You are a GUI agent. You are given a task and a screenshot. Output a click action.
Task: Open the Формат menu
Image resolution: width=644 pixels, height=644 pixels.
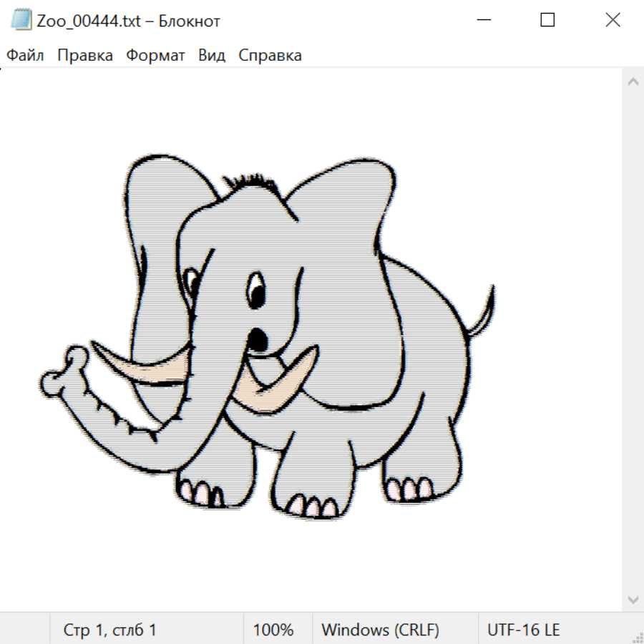[x=155, y=56]
